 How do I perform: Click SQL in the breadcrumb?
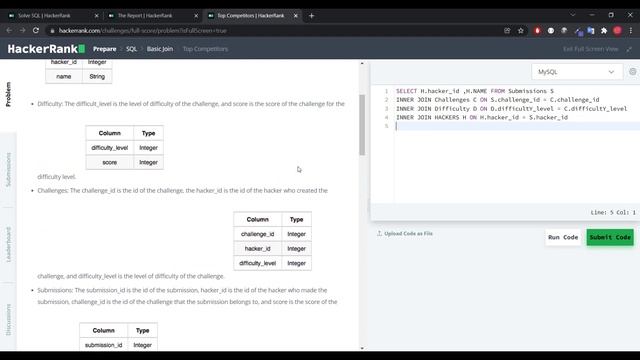click(131, 49)
